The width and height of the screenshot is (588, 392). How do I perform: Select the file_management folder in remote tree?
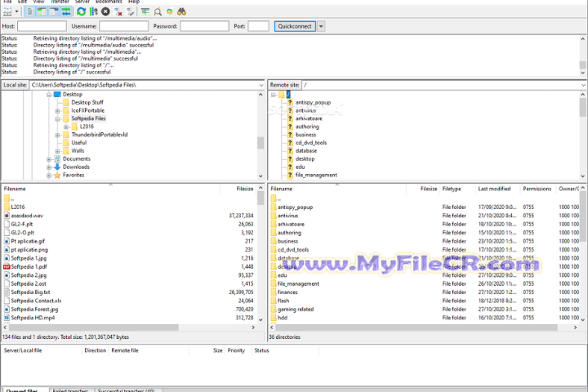(316, 176)
